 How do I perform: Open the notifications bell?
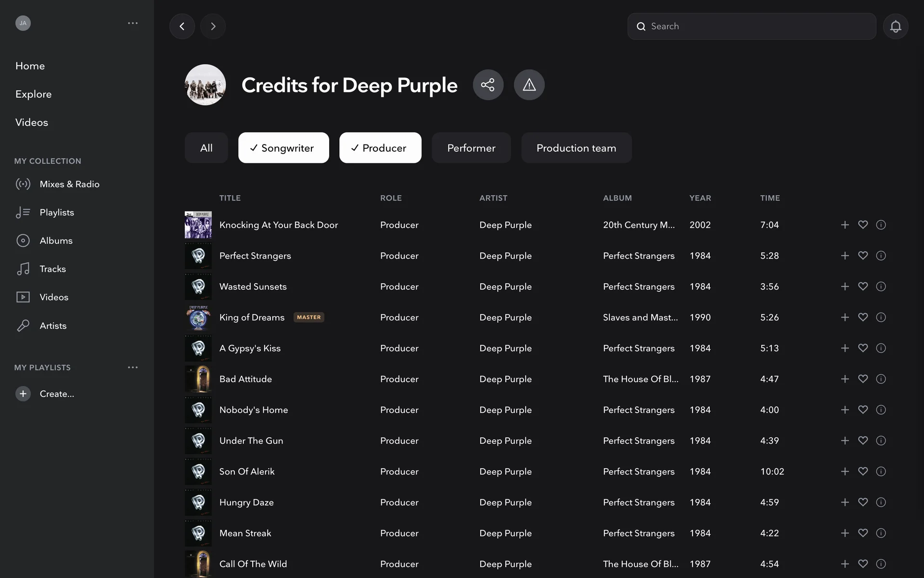[x=895, y=26]
